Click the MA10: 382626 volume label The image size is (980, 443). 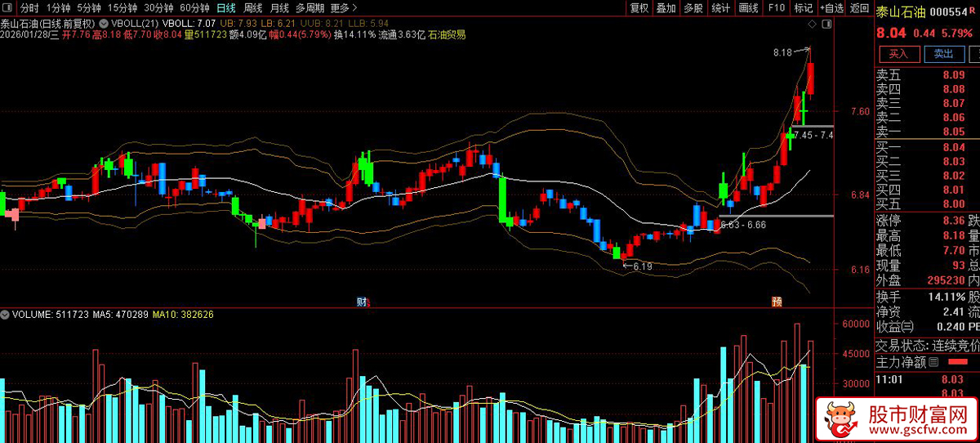[183, 314]
